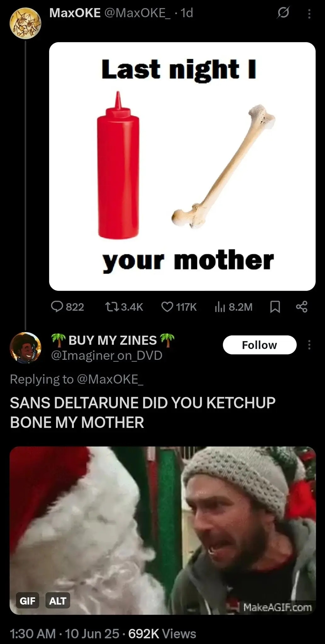The image size is (325, 644).
Task: Open the 1:30 AM · 10 Jun 25 timestamp
Action: pos(64,634)
